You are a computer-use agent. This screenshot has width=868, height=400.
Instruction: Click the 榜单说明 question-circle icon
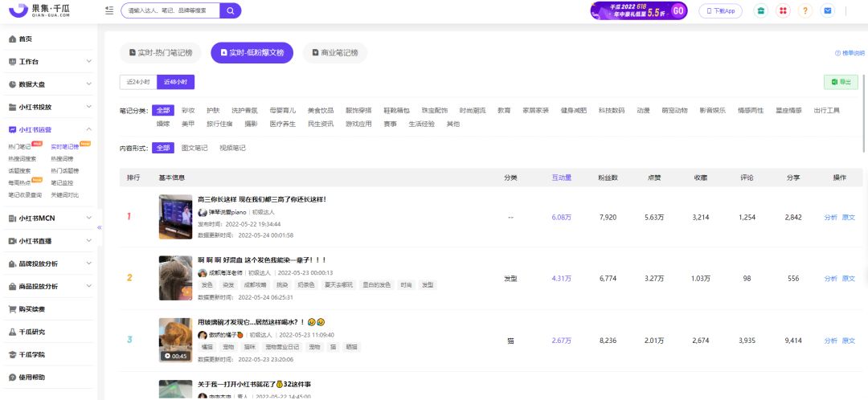point(838,53)
